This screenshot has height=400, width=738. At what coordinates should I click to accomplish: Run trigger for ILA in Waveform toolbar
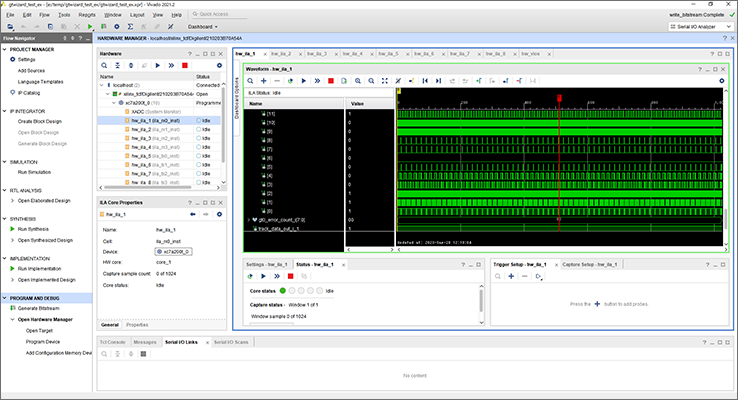coord(303,80)
